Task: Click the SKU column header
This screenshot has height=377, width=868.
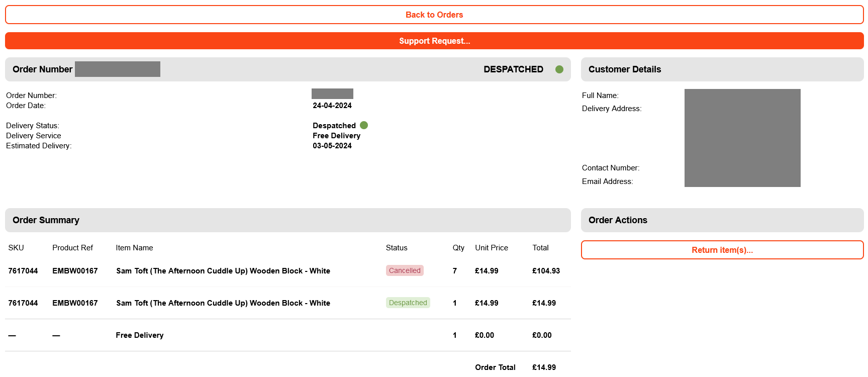Action: pos(16,248)
